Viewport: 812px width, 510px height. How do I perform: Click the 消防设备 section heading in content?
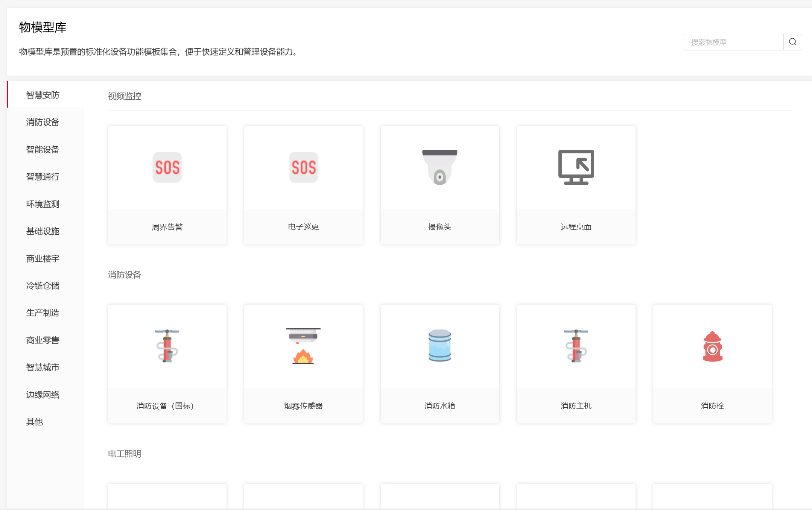click(x=125, y=275)
